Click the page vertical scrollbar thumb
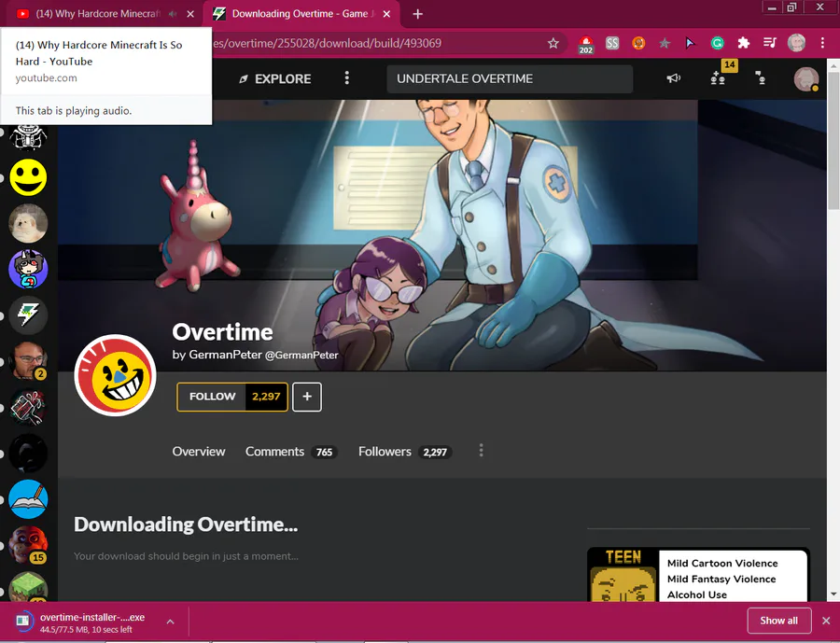The image size is (840, 643). [833, 140]
